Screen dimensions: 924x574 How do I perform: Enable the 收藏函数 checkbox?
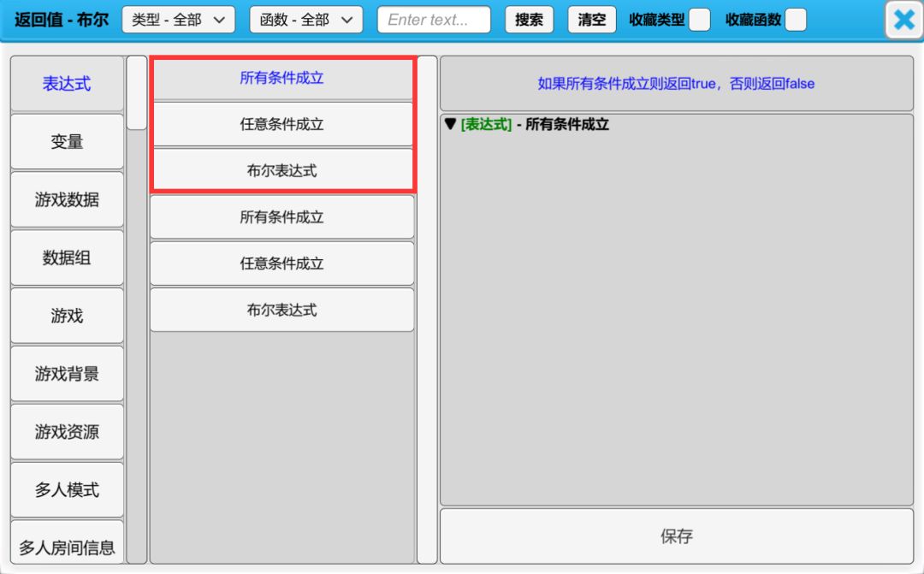[x=796, y=20]
